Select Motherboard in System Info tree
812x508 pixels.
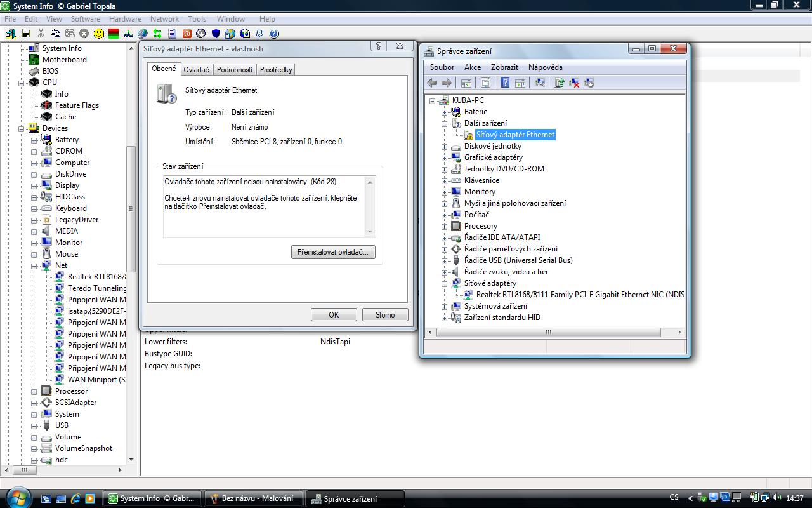click(65, 60)
